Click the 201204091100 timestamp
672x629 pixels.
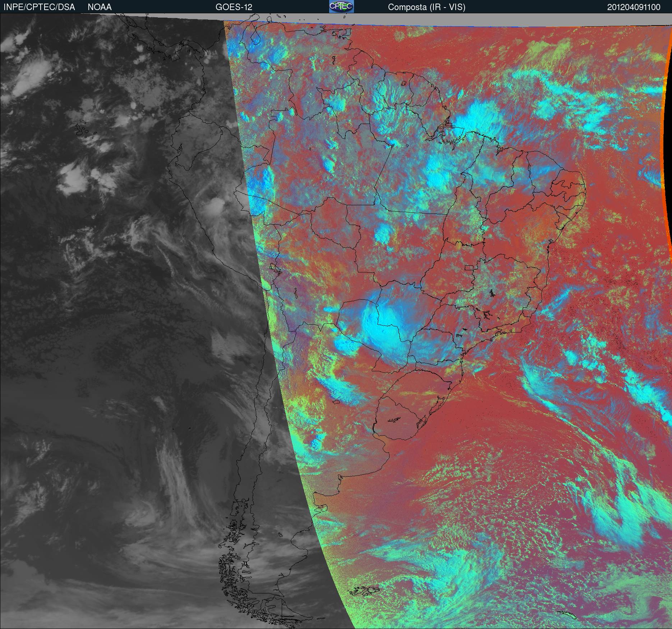[x=634, y=7]
